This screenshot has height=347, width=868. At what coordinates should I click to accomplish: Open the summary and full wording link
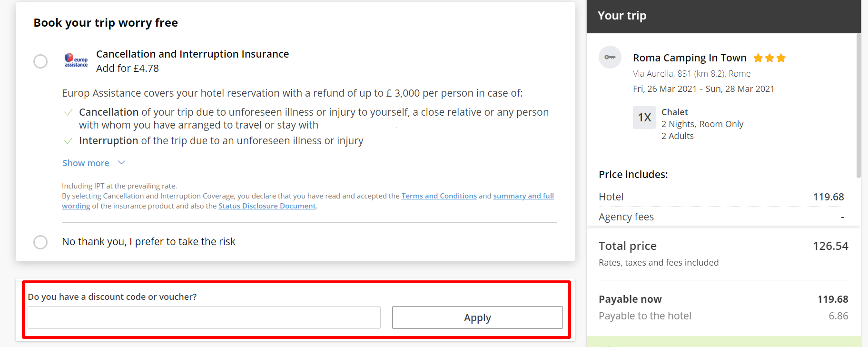[523, 196]
